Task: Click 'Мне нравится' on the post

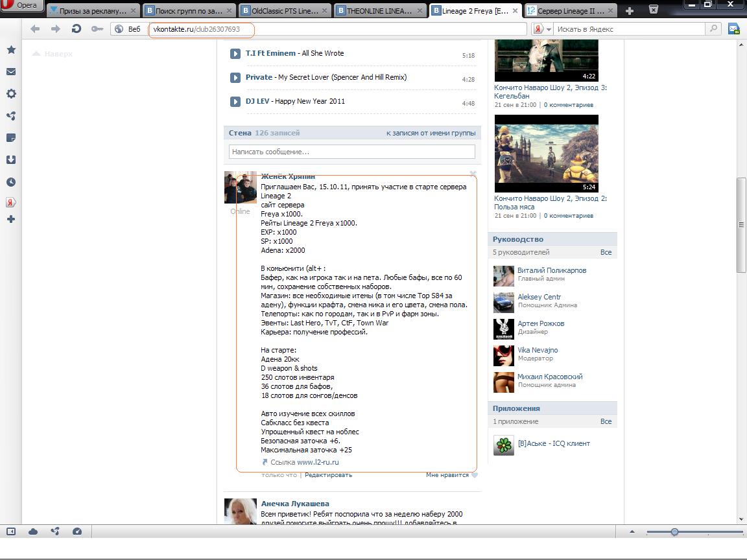Action: [451, 474]
